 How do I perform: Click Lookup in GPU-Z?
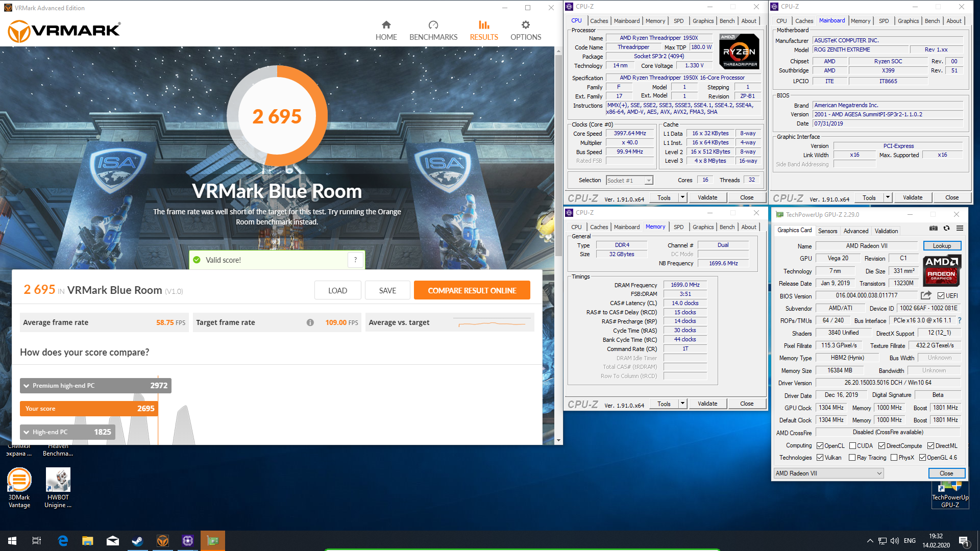pyautogui.click(x=942, y=246)
